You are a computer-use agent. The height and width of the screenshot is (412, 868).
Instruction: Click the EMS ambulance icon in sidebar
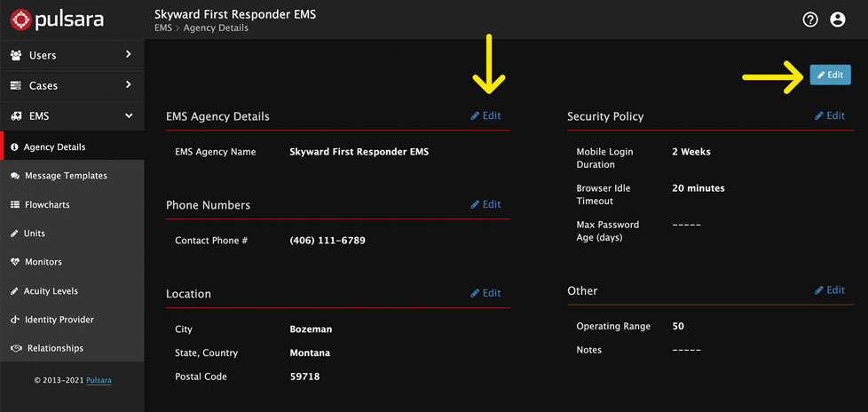point(16,116)
